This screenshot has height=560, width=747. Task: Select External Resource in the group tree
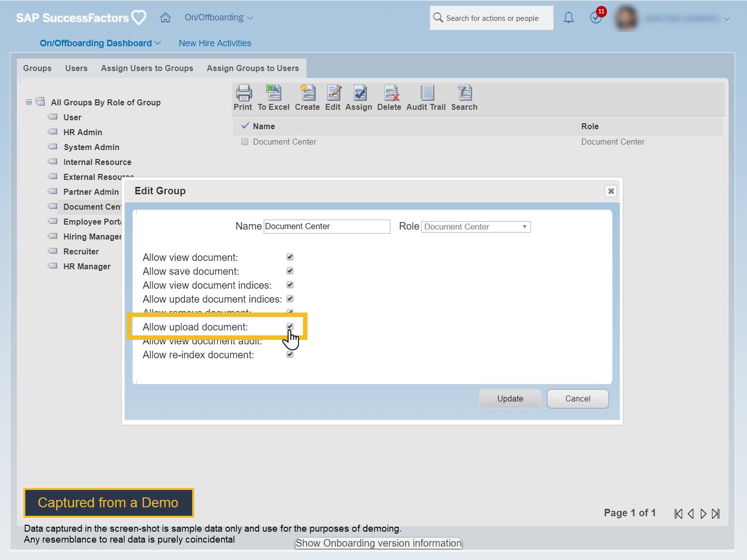[x=99, y=176]
